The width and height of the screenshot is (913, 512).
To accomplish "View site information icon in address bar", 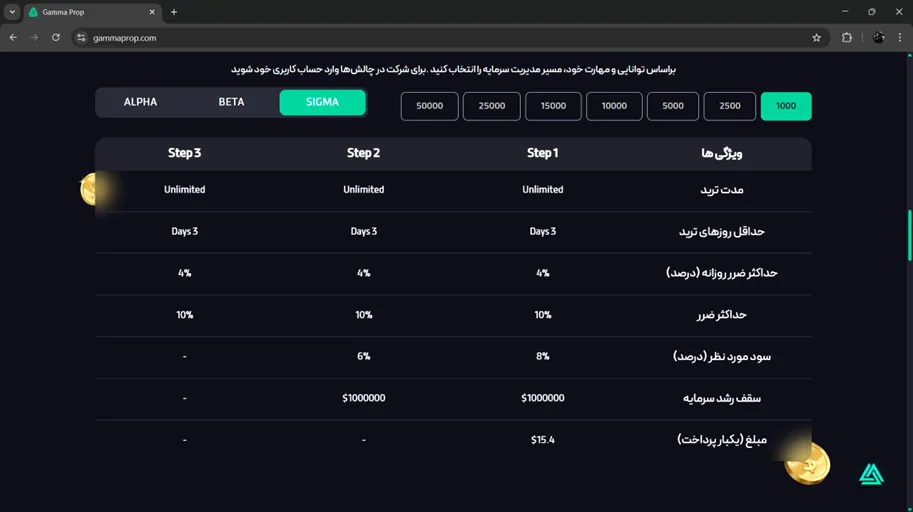I will pyautogui.click(x=81, y=38).
